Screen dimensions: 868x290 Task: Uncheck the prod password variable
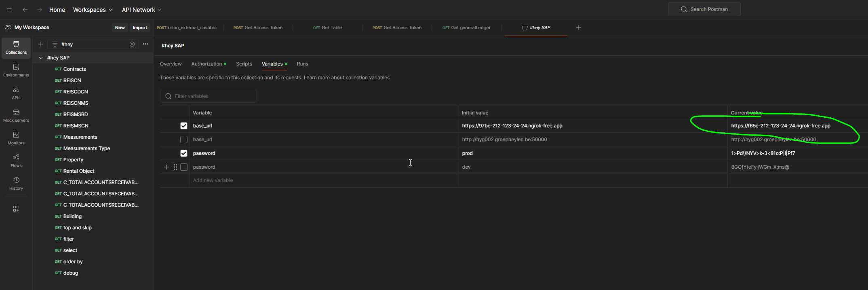[184, 153]
